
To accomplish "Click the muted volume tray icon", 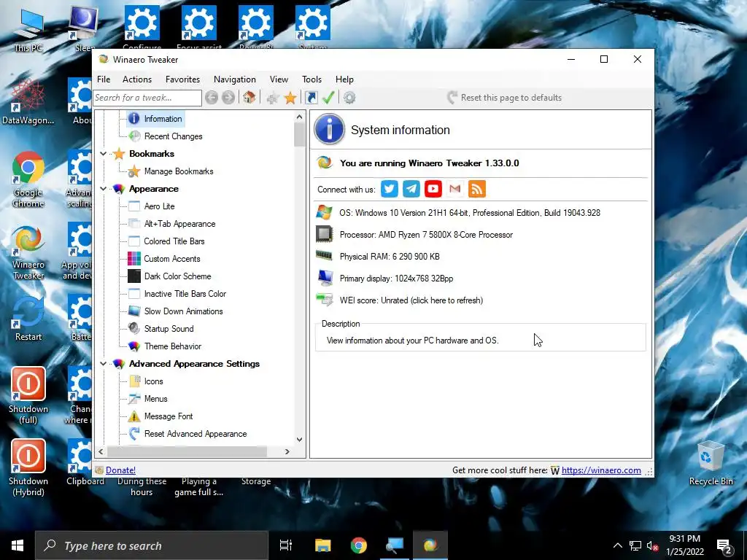I will click(652, 545).
